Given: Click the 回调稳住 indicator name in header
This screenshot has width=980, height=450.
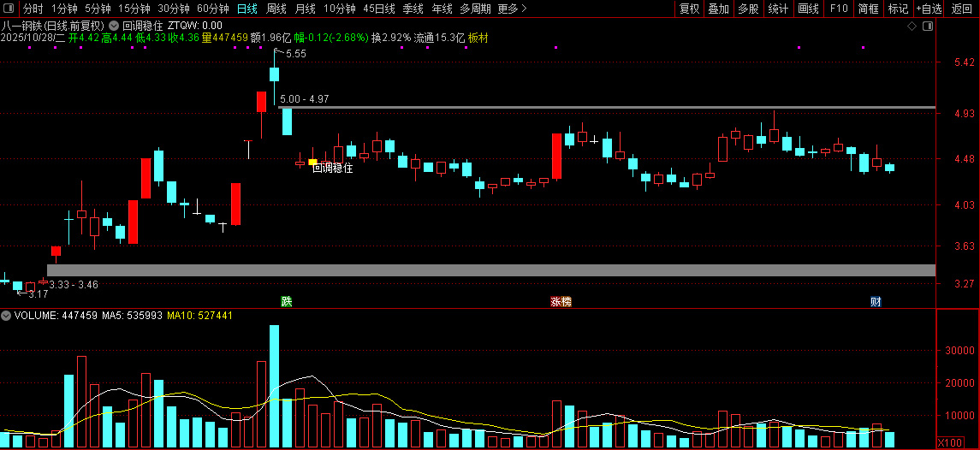Looking at the screenshot, I should (143, 26).
